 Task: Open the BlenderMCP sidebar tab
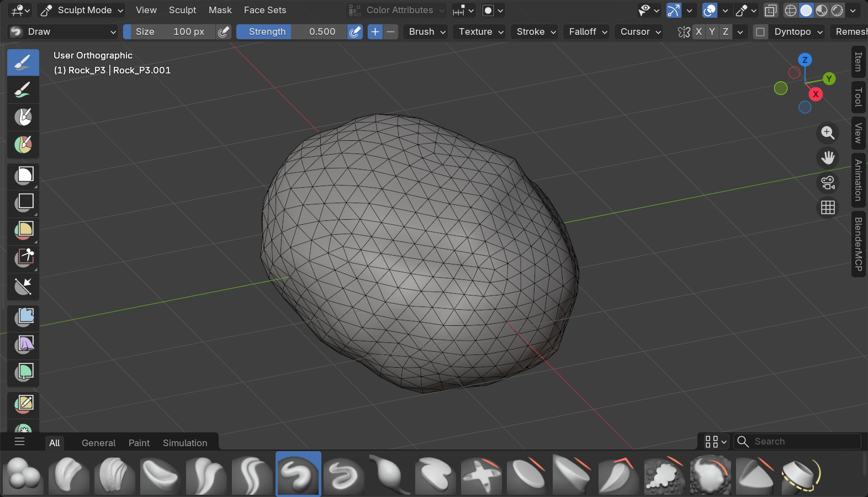tap(859, 244)
